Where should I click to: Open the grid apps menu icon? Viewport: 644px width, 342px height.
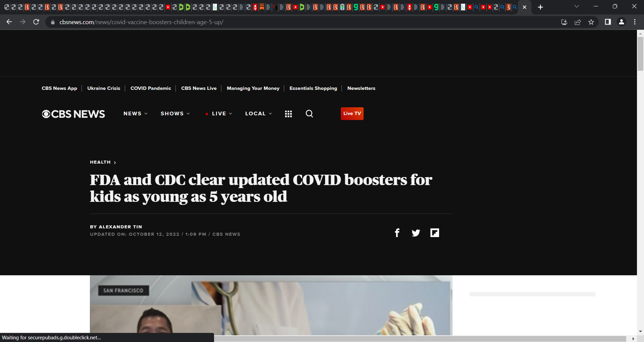click(x=288, y=114)
